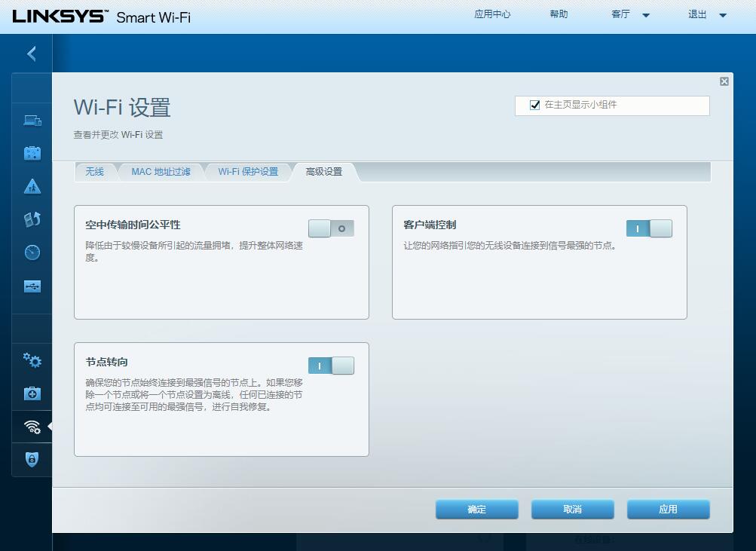The width and height of the screenshot is (756, 551).
Task: Disable 节点转向 with its switch
Action: click(331, 365)
